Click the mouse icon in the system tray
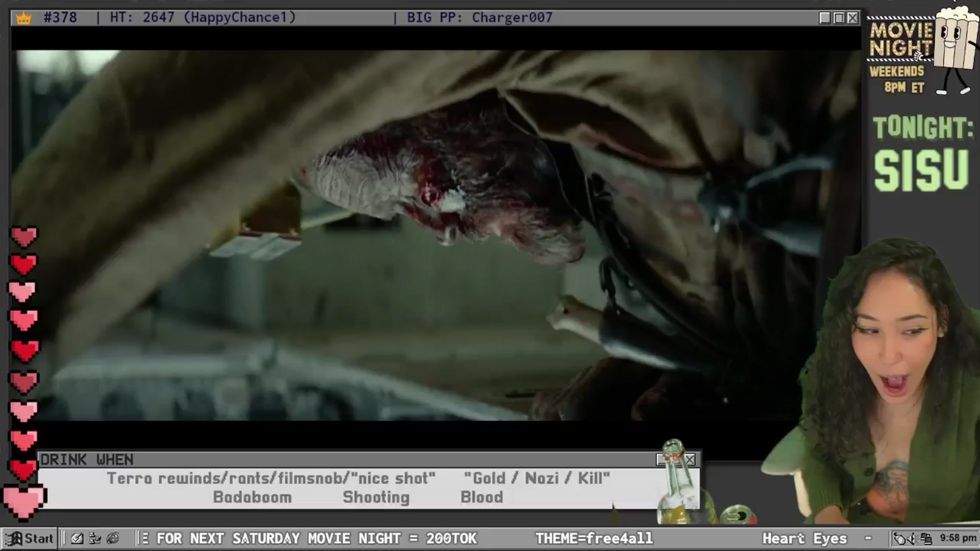The image size is (980, 551). click(900, 538)
